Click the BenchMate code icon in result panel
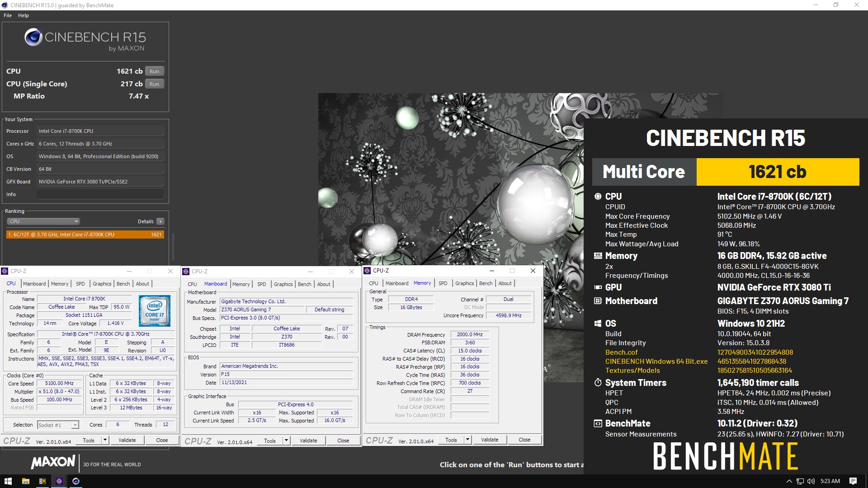 click(x=598, y=423)
